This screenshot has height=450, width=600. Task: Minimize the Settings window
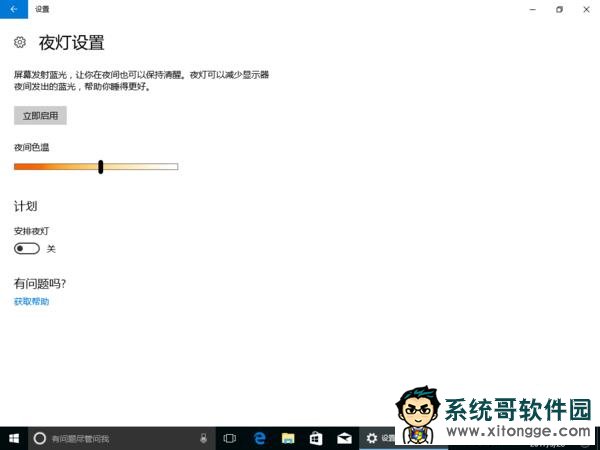coord(533,9)
